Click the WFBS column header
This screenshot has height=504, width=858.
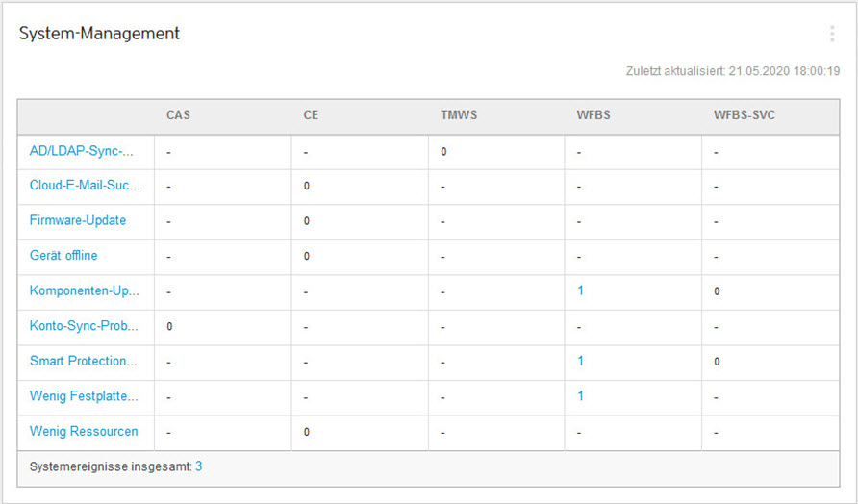[x=593, y=115]
